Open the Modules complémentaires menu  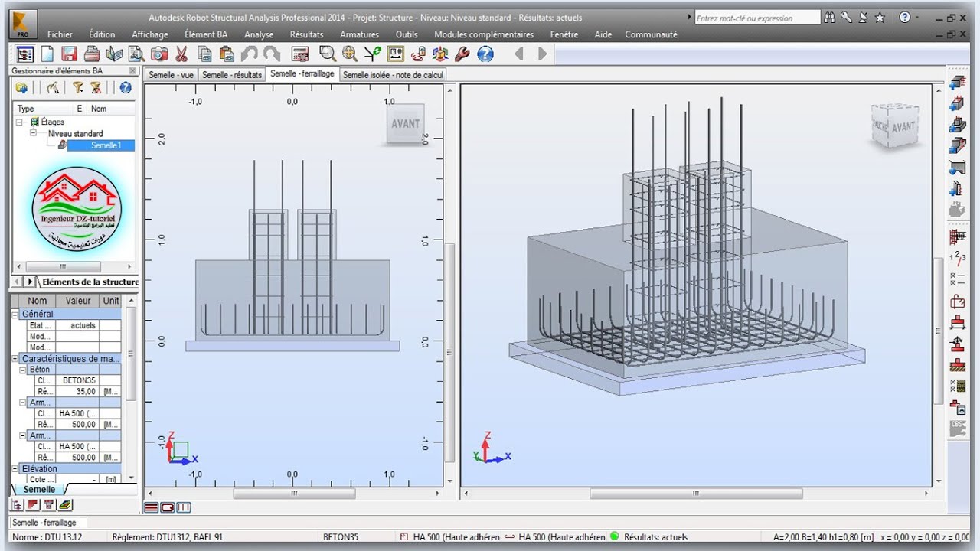click(x=484, y=34)
